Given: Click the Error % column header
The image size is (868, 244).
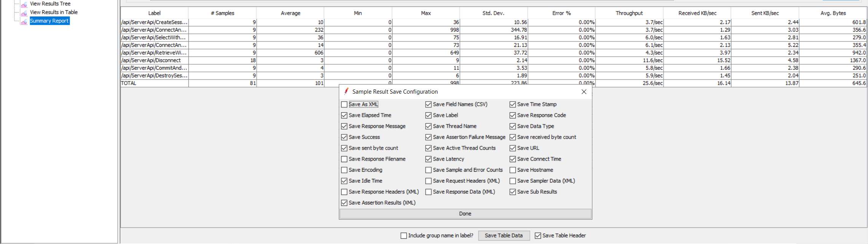Looking at the screenshot, I should tap(561, 13).
